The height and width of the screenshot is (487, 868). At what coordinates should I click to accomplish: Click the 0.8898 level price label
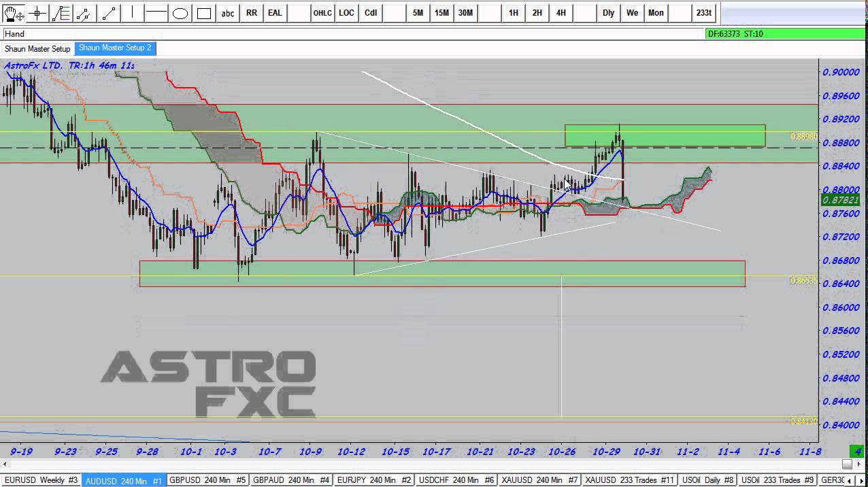[x=803, y=137]
